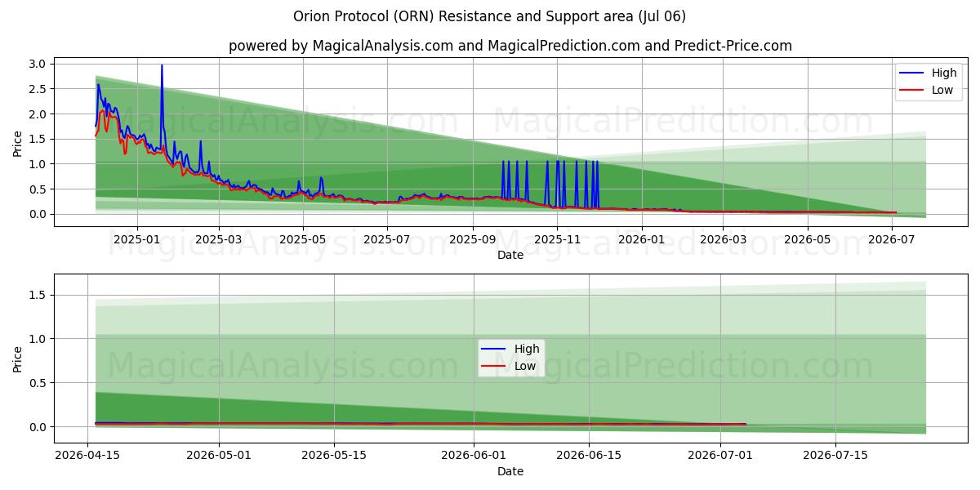The image size is (980, 490).
Task: Click the '2.5' price tick on the top chart
Action: tap(38, 89)
